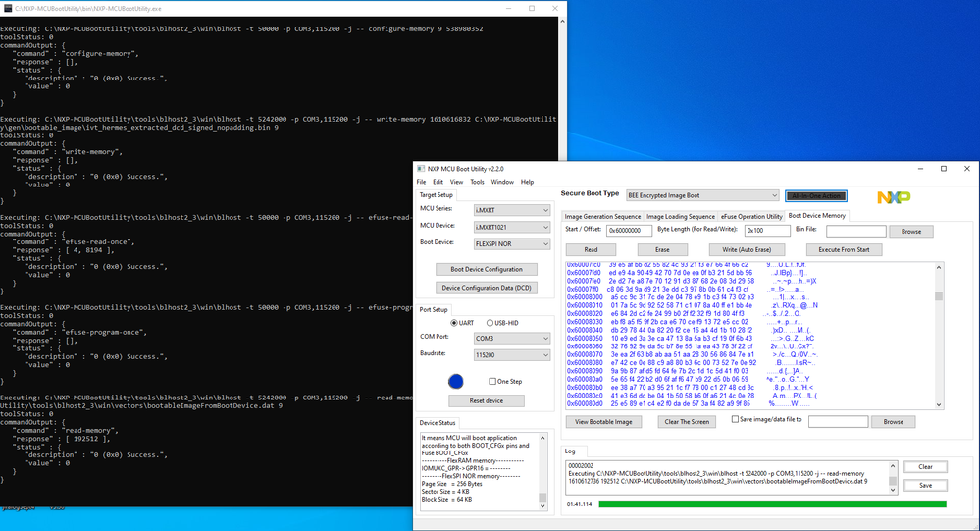The image size is (980, 531).
Task: Open the MCU Device dropdown
Action: pos(512,227)
